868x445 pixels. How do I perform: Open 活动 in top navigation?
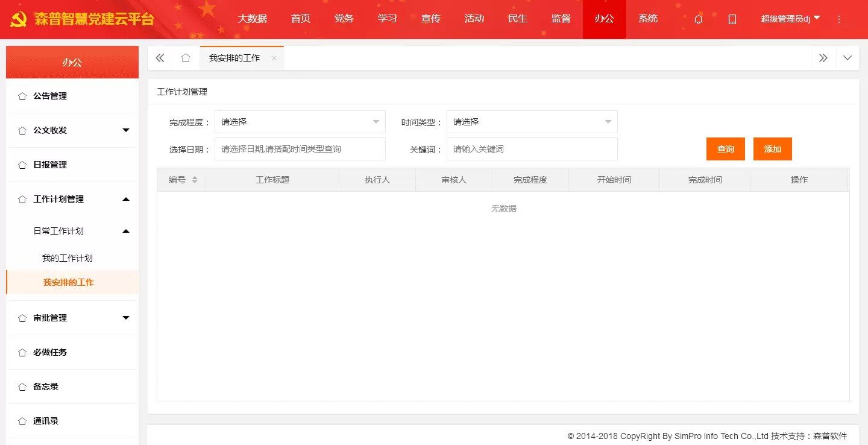click(474, 19)
